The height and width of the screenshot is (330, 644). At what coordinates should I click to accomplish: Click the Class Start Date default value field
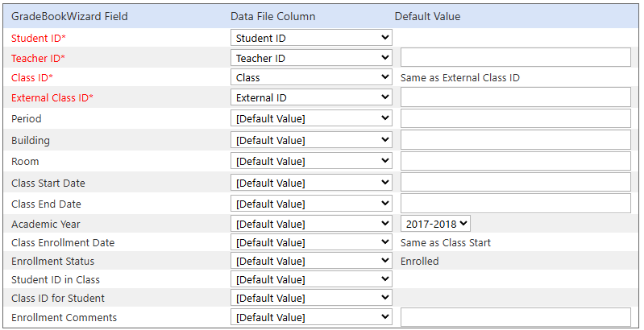(516, 182)
